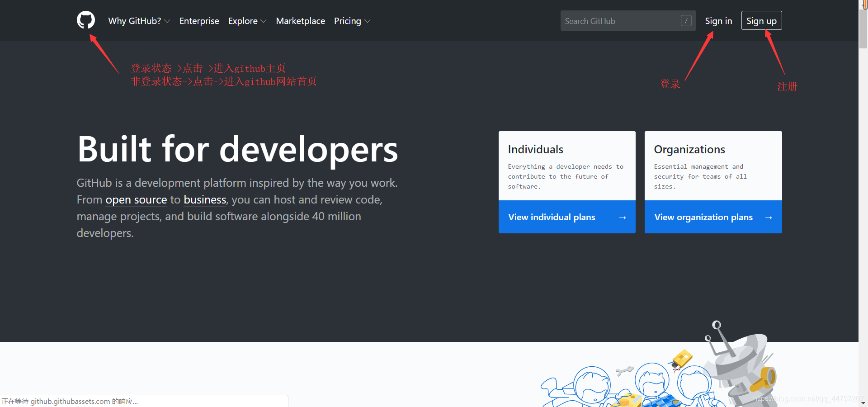868x407 pixels.
Task: Click 'Everything a developer needs' description text
Action: click(x=566, y=176)
